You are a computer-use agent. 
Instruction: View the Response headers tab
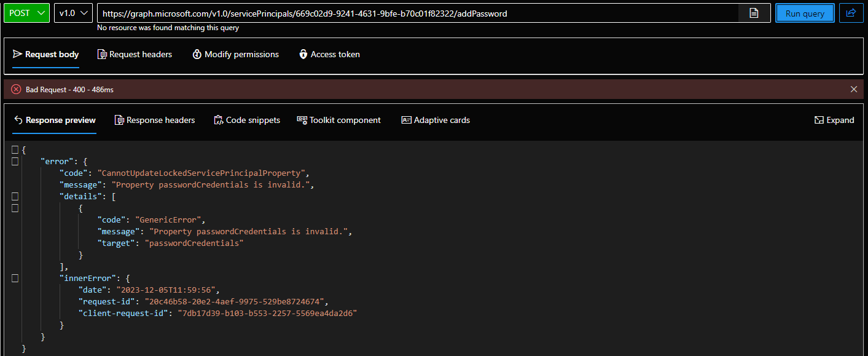(x=155, y=120)
